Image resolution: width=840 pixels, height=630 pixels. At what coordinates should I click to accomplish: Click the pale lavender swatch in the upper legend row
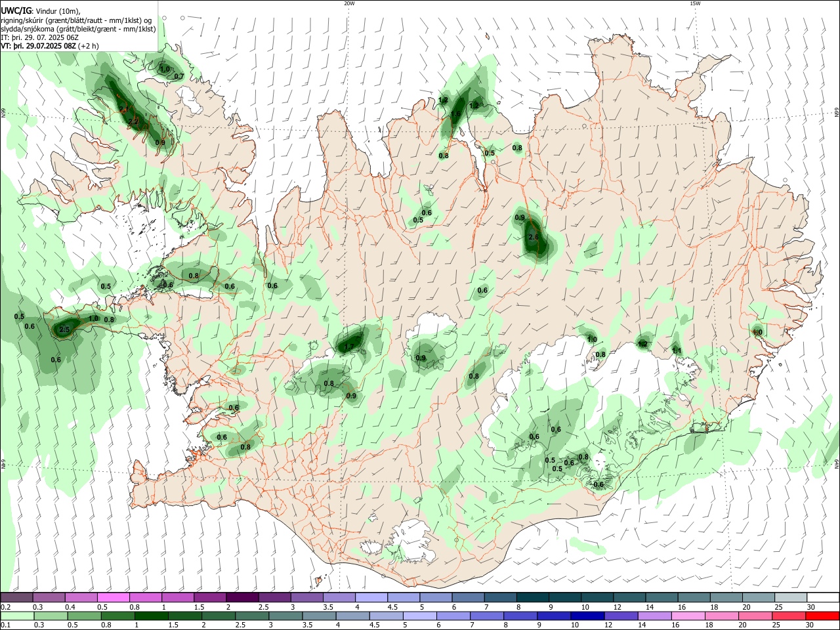click(x=370, y=597)
